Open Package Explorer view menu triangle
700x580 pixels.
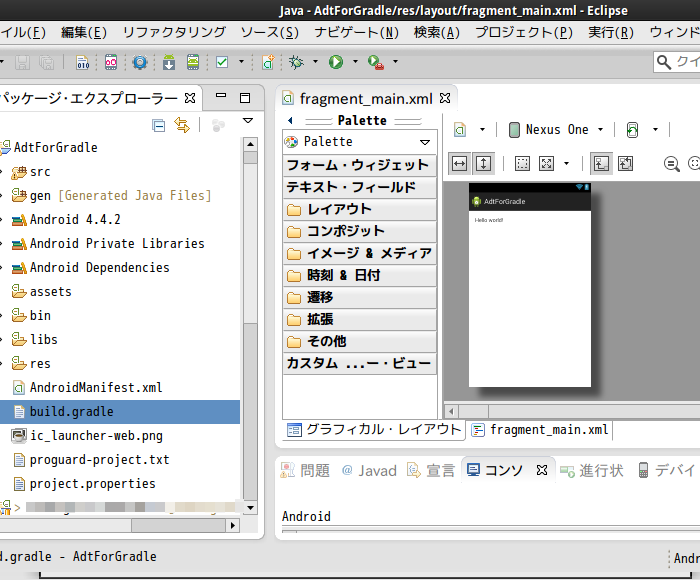pyautogui.click(x=248, y=121)
